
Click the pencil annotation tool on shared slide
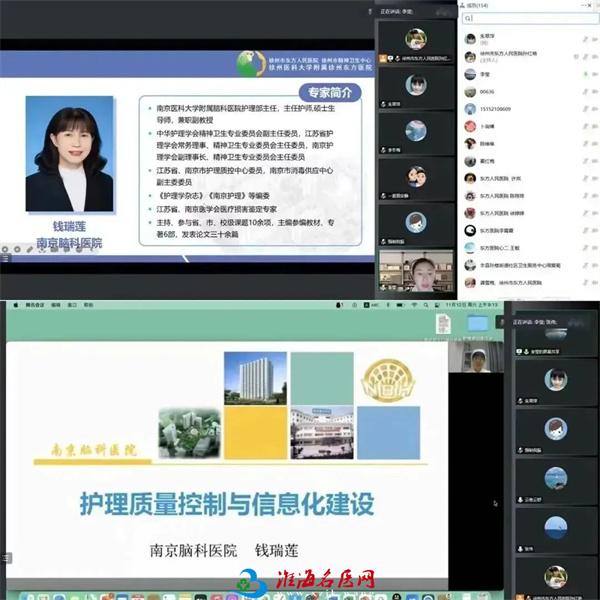tap(29, 249)
